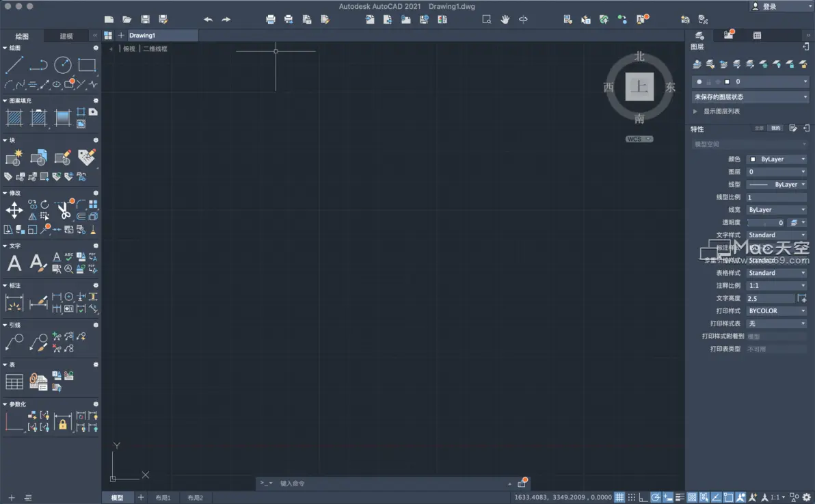Click the 俯视 view label
The width and height of the screenshot is (815, 504).
(x=129, y=49)
